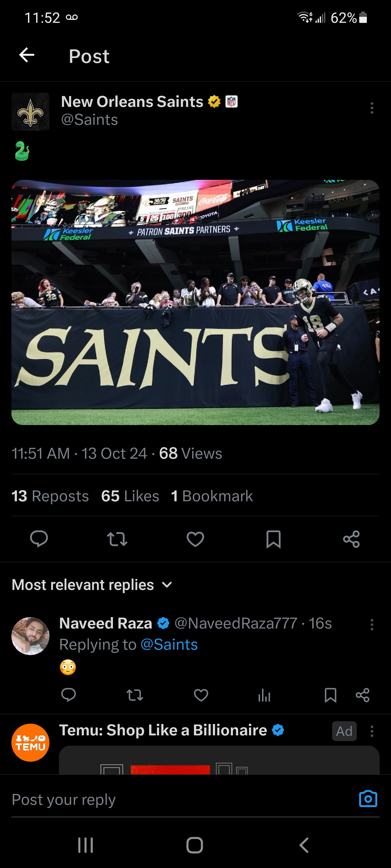The height and width of the screenshot is (868, 391).
Task: Open the Saints stadium photo
Action: (x=195, y=302)
